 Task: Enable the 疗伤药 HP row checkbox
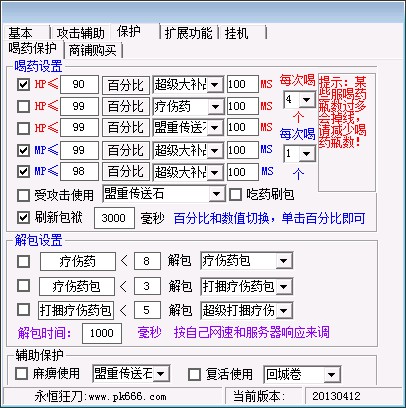[x=23, y=107]
